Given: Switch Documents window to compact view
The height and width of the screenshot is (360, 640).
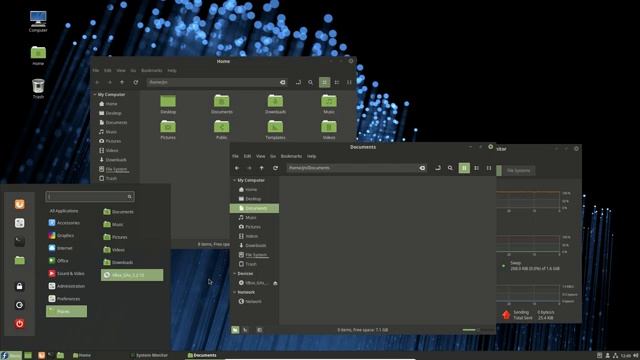Looking at the screenshot, I should point(489,168).
